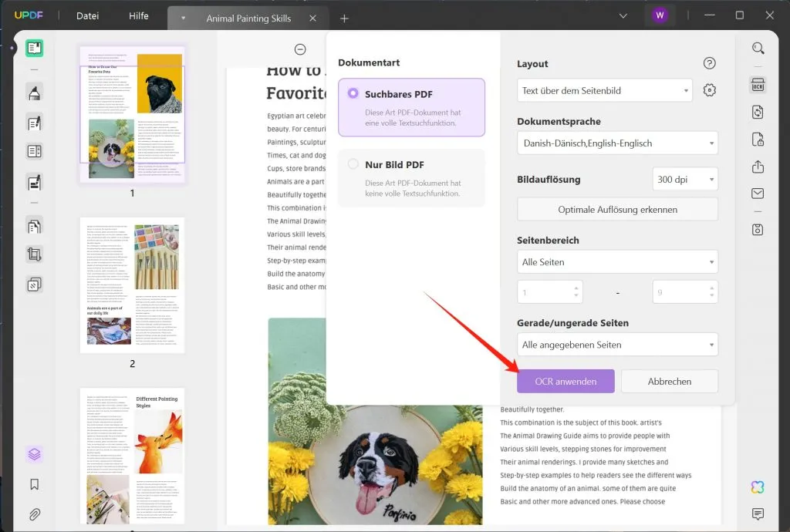Open the Layers panel icon
Screen dimensions: 790x532
click(x=34, y=454)
